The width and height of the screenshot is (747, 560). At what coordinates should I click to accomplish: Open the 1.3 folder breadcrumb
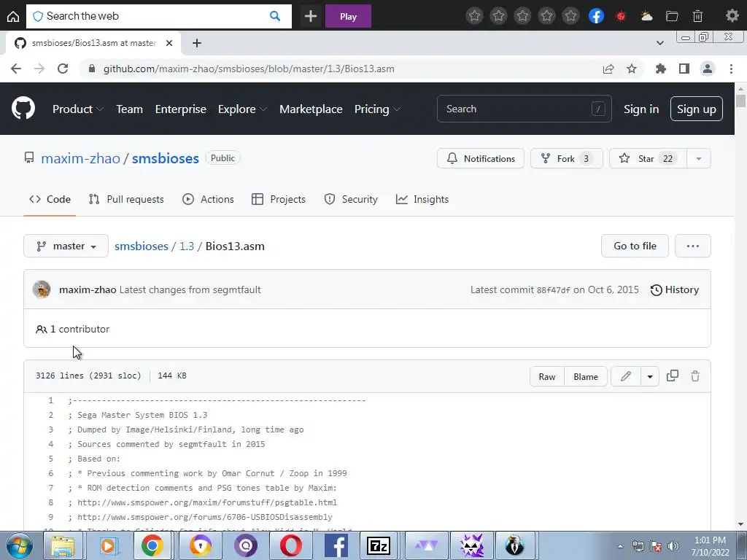(x=187, y=246)
